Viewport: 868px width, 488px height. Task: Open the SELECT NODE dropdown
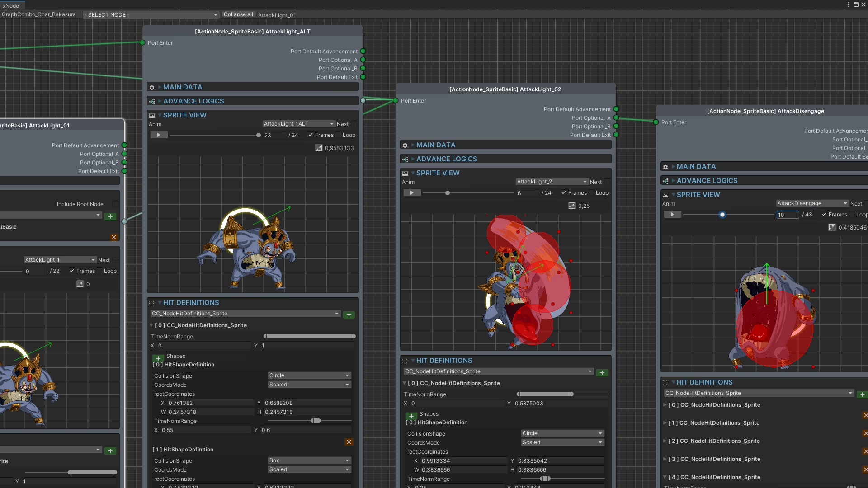pyautogui.click(x=151, y=15)
